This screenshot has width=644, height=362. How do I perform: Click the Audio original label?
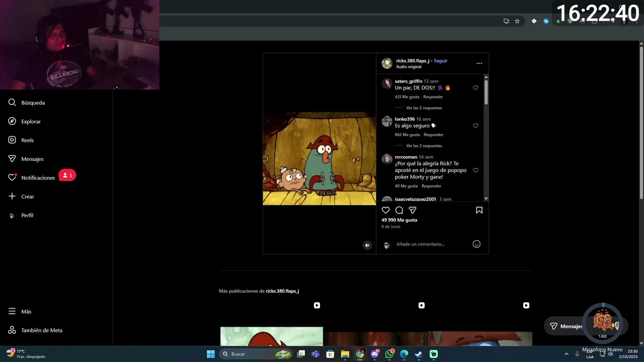pos(409,67)
